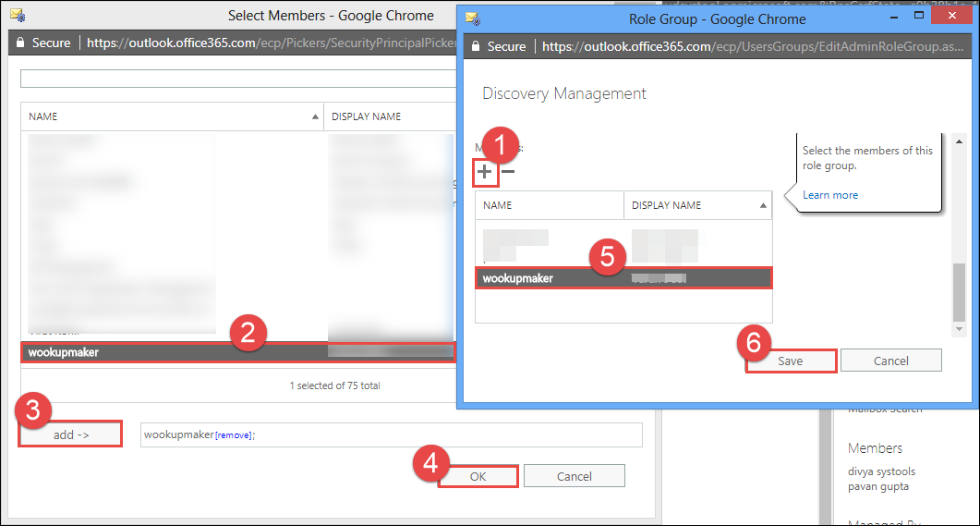Close the Role Group window
This screenshot has width=980, height=526.
click(952, 15)
